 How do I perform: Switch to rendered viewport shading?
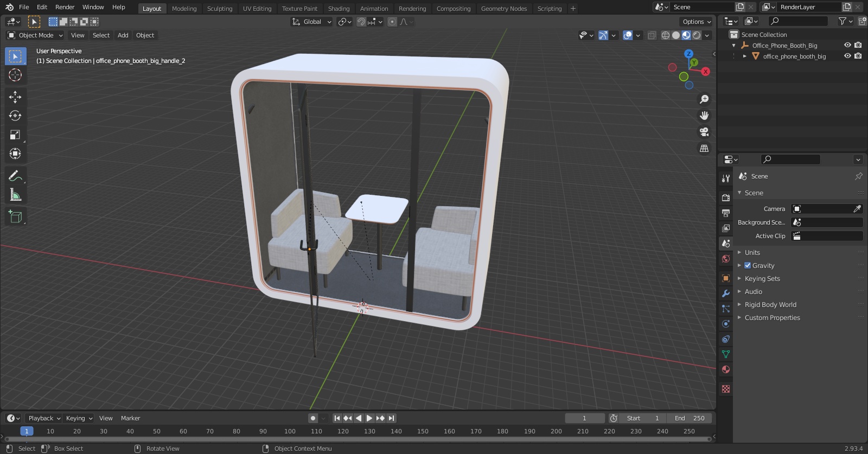697,35
